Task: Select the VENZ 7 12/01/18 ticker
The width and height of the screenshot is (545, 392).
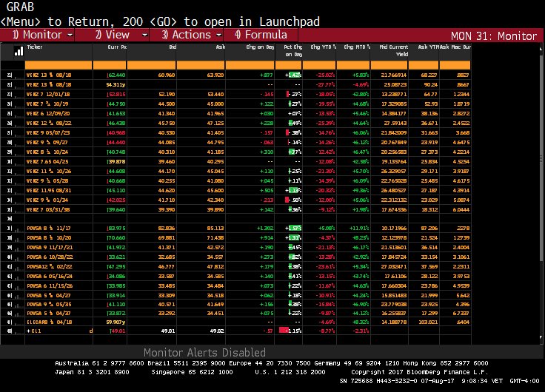Action: (48, 95)
